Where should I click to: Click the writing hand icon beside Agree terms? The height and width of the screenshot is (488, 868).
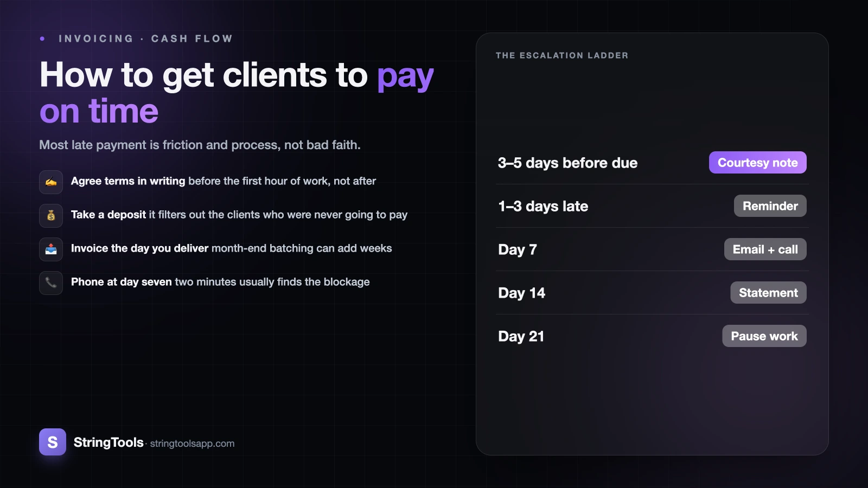(51, 182)
